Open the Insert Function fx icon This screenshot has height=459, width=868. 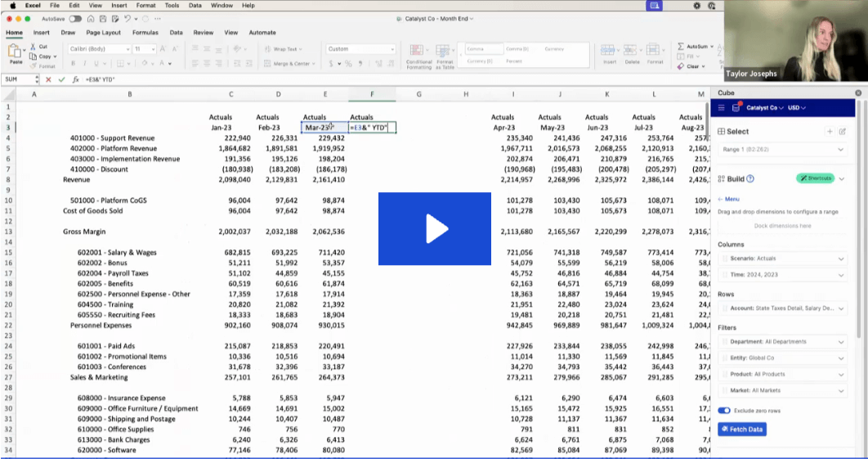(75, 79)
